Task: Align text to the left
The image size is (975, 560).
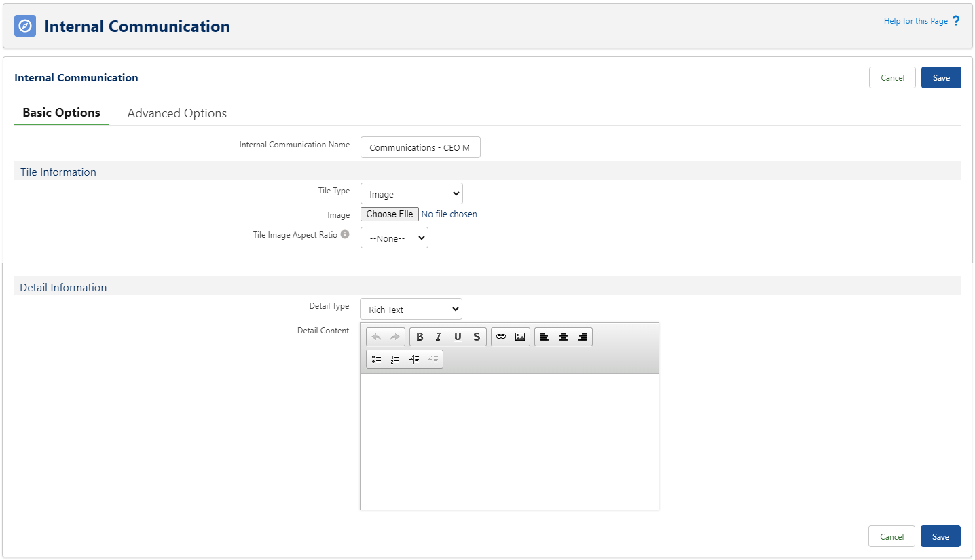Action: [x=545, y=337]
